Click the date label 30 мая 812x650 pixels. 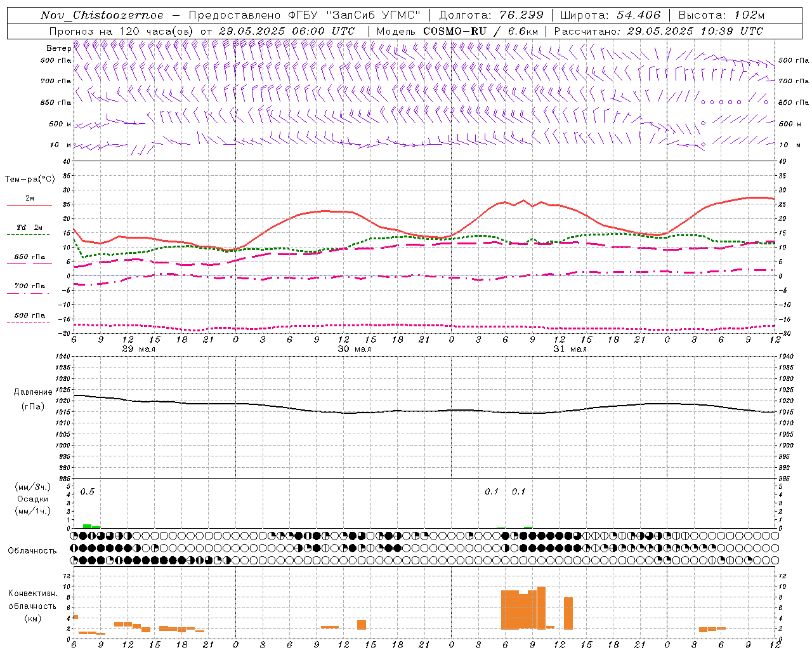pos(354,349)
